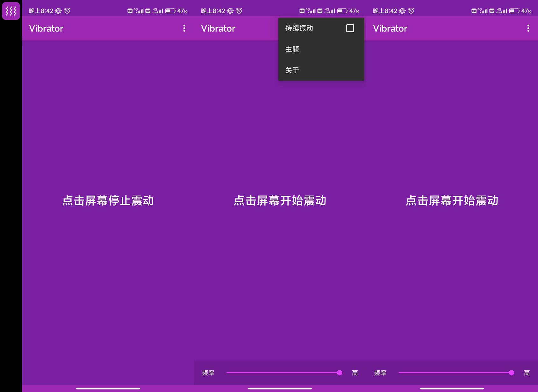
Task: Click the muted bell icon in the middle status bar
Action: 230,11
